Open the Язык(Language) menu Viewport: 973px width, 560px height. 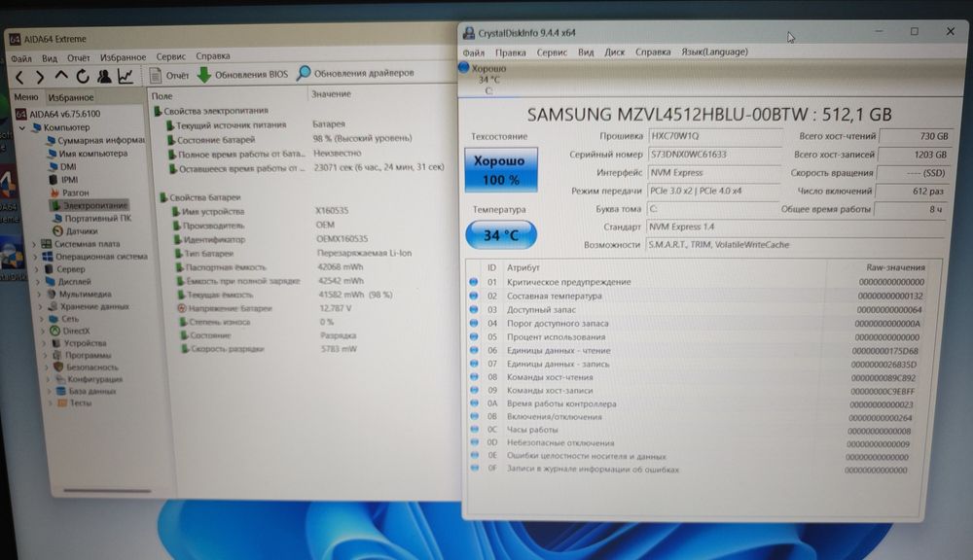pos(714,52)
